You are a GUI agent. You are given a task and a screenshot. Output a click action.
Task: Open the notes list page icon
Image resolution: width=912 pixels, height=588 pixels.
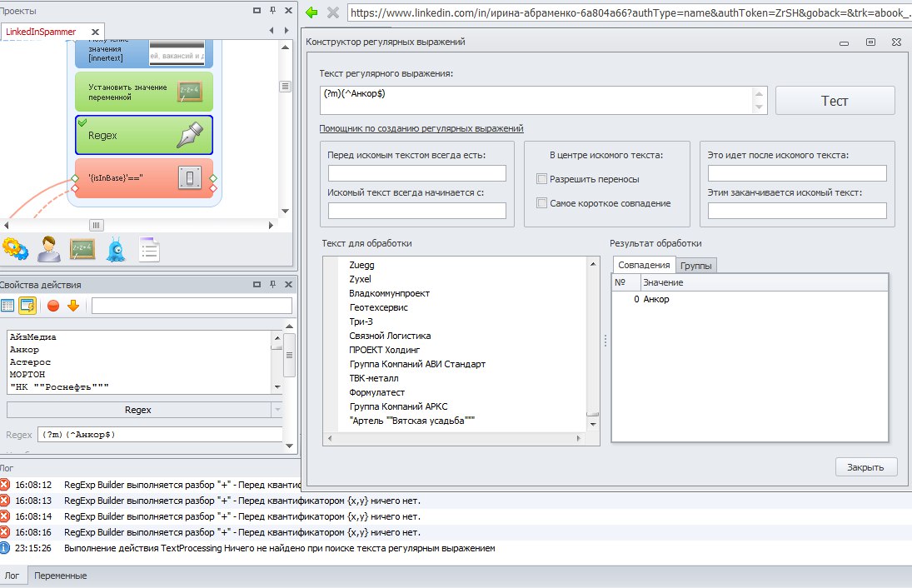[x=149, y=250]
